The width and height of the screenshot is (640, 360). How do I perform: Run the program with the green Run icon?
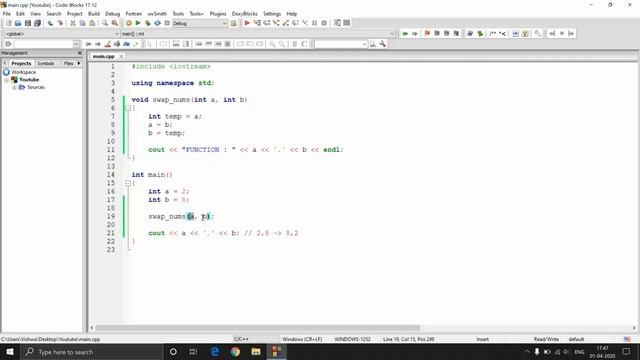tap(138, 23)
